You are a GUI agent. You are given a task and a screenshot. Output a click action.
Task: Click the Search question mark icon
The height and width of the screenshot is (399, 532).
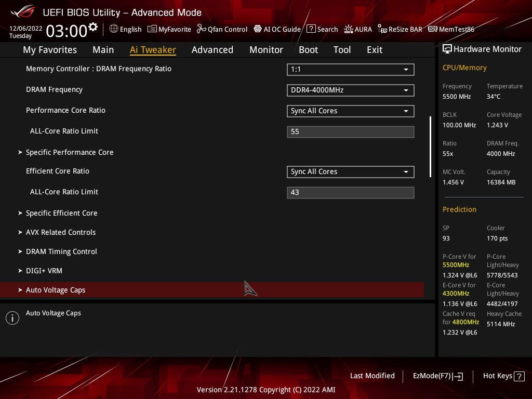[311, 29]
